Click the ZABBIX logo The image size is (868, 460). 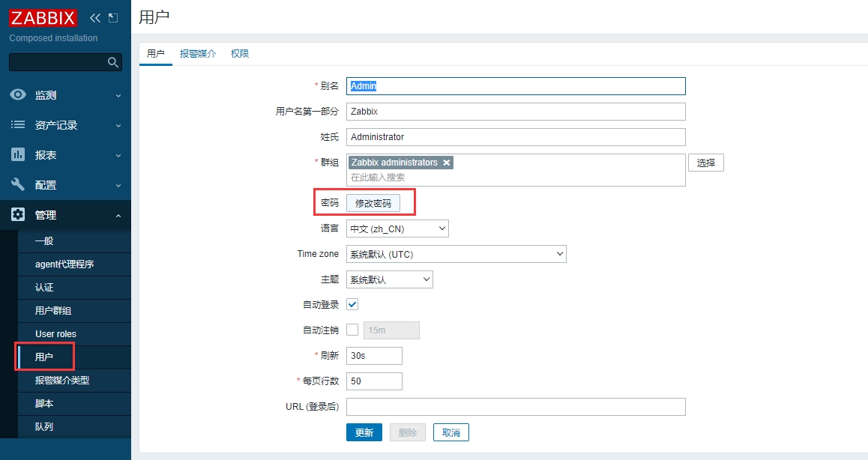43,18
